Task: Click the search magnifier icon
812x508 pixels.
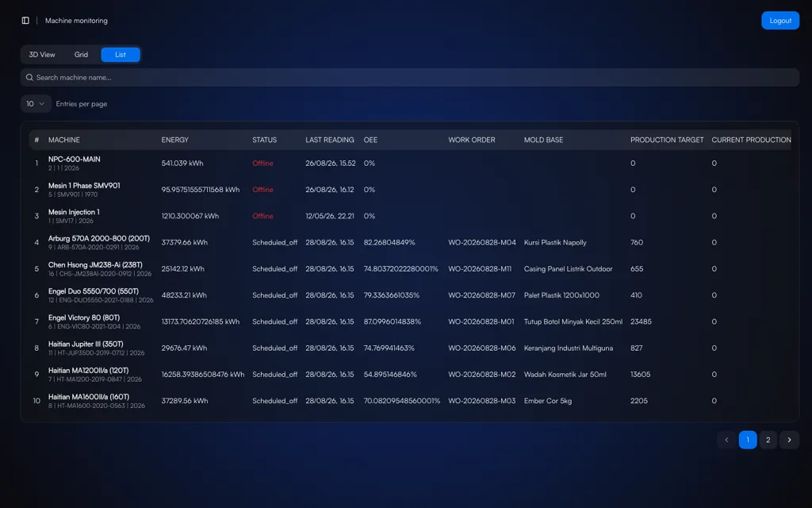Action: [29, 77]
